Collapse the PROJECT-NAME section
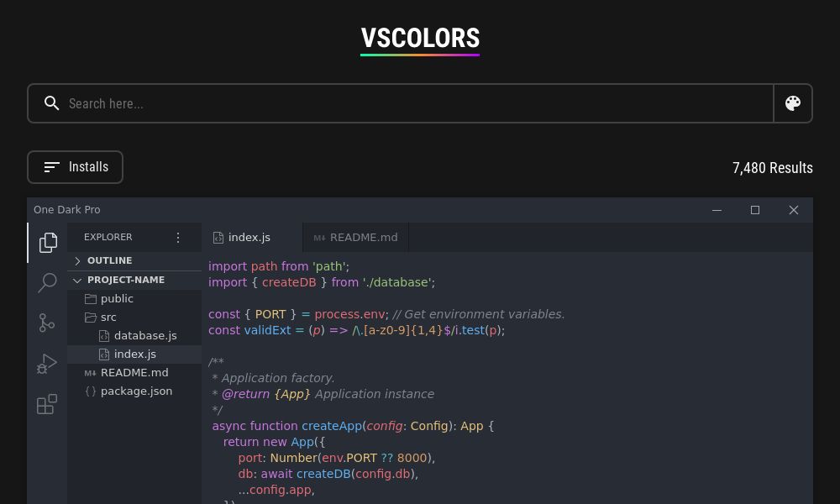This screenshot has height=504, width=840. pyautogui.click(x=134, y=280)
